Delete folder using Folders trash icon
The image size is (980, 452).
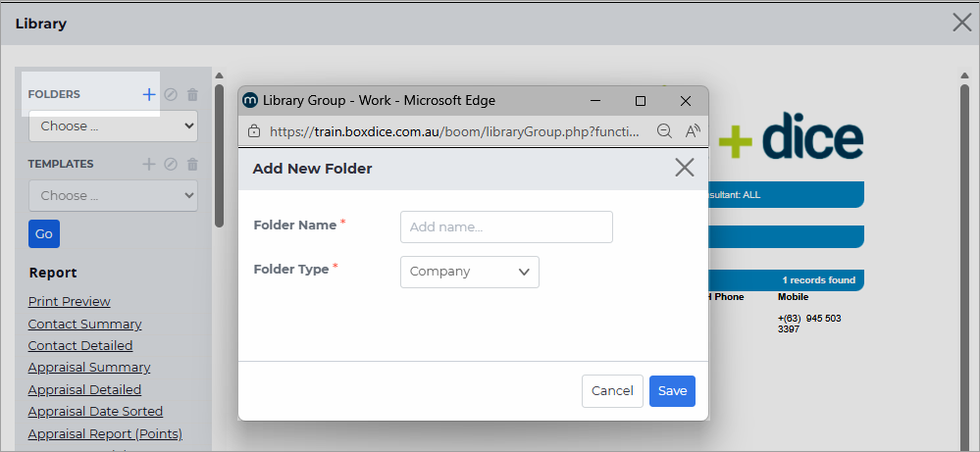[192, 95]
